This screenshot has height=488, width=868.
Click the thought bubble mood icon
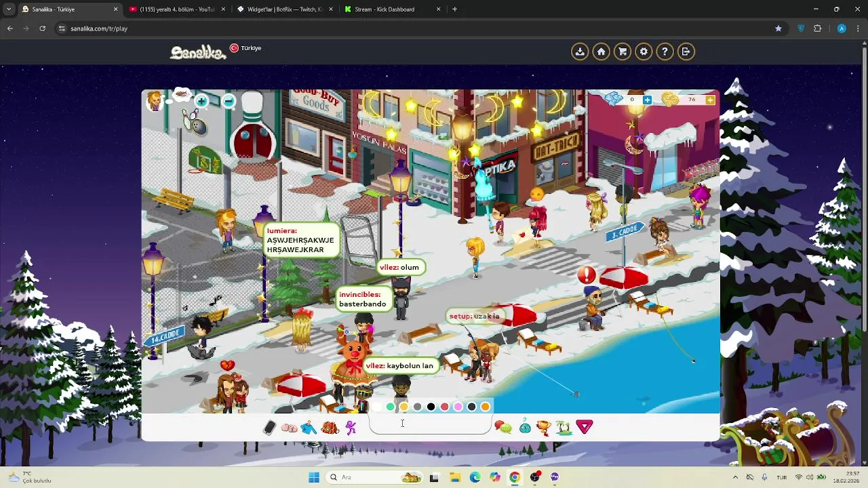(x=181, y=95)
